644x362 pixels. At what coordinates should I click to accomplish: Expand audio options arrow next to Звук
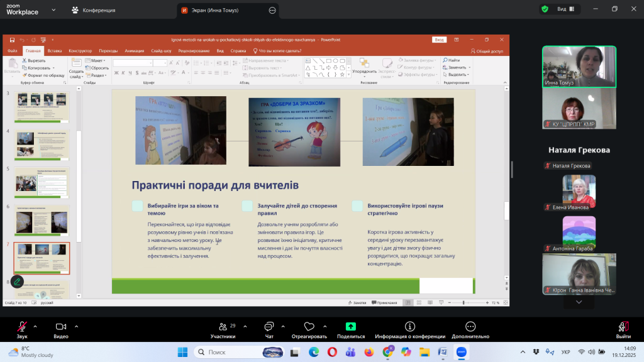click(35, 326)
